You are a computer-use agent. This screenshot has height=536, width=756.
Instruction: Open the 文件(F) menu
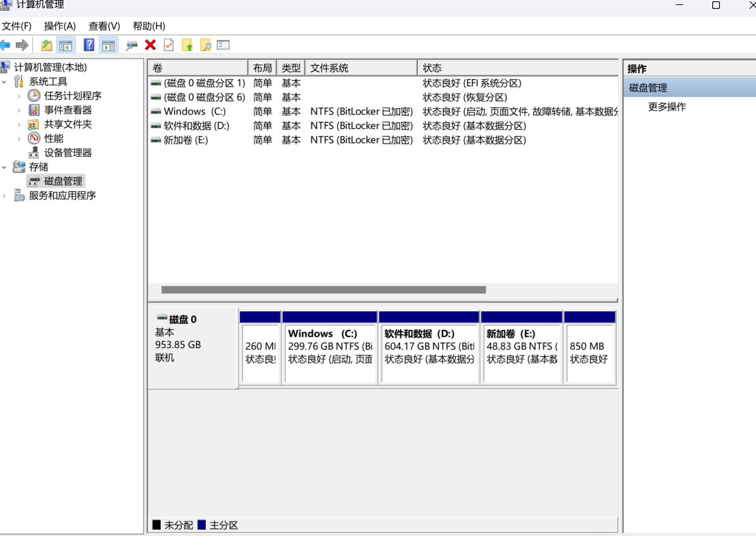coord(17,26)
